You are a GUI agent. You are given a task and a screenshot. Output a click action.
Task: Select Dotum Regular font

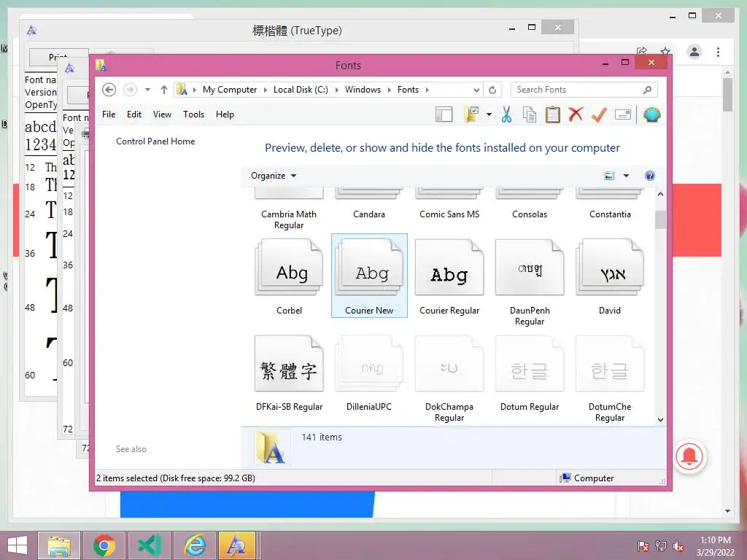(530, 373)
